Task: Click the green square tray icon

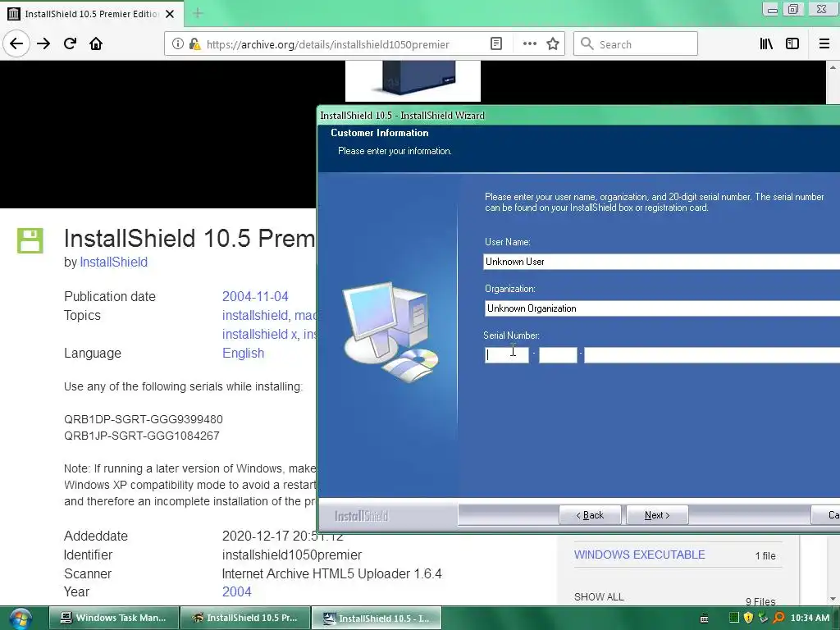Action: coord(734,619)
